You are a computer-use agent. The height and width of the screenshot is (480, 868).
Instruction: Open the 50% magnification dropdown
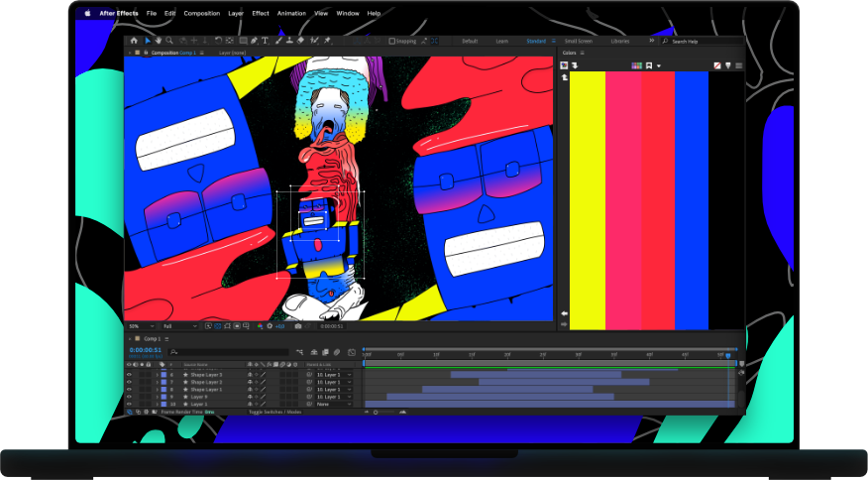coord(141,326)
